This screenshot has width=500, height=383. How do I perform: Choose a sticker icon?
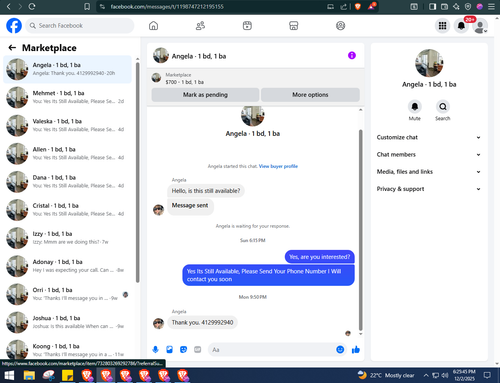tap(183, 349)
